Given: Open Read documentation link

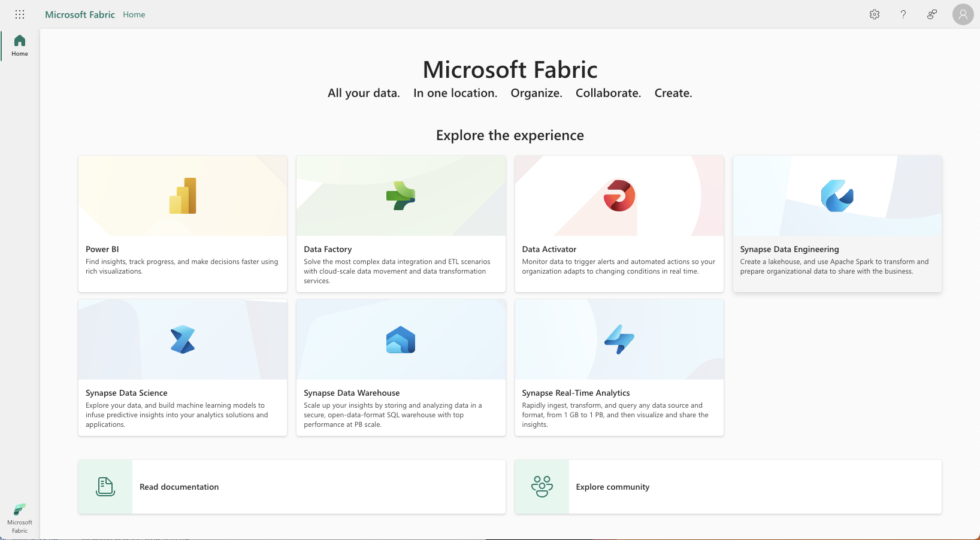Looking at the screenshot, I should 179,487.
